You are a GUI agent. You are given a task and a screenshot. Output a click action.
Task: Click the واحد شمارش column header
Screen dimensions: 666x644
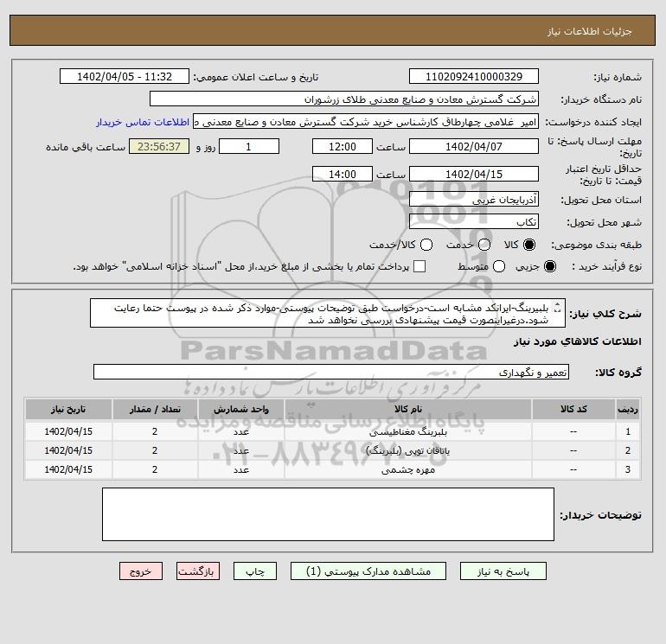240,409
